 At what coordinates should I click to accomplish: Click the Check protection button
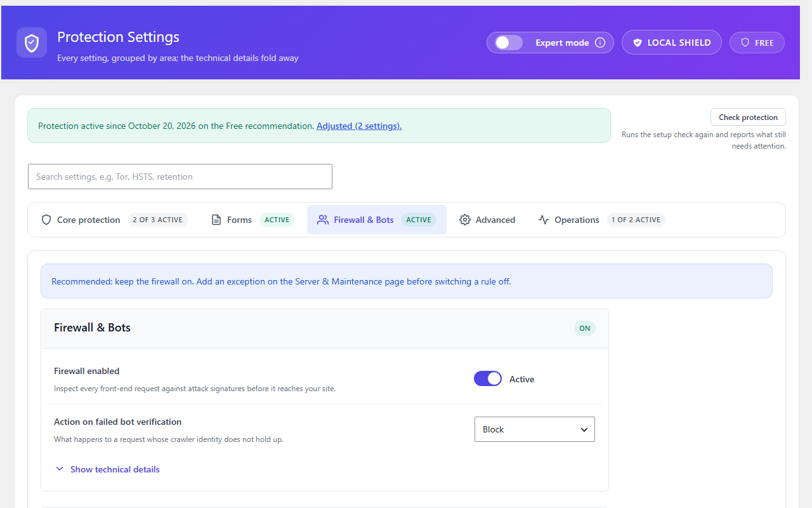[748, 117]
